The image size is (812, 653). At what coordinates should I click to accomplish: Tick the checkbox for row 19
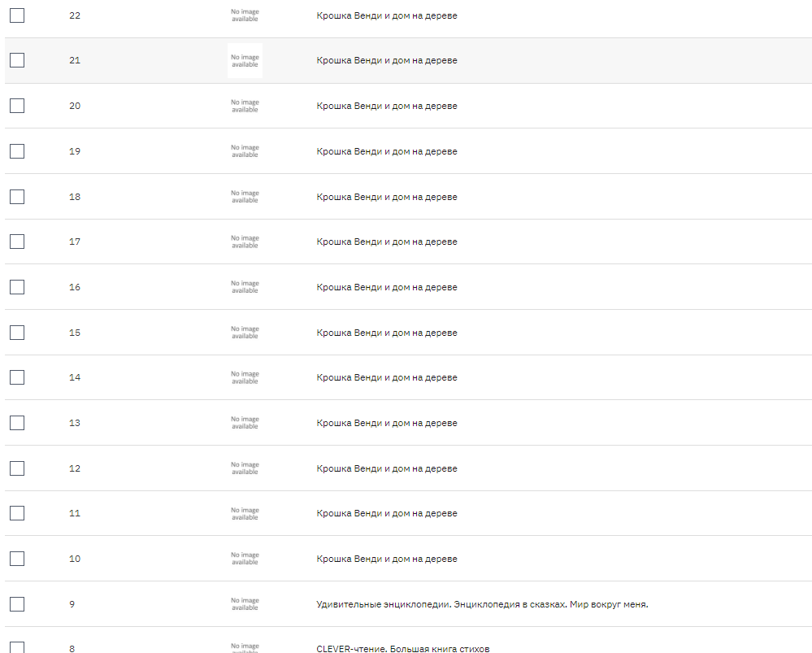pos(17,151)
